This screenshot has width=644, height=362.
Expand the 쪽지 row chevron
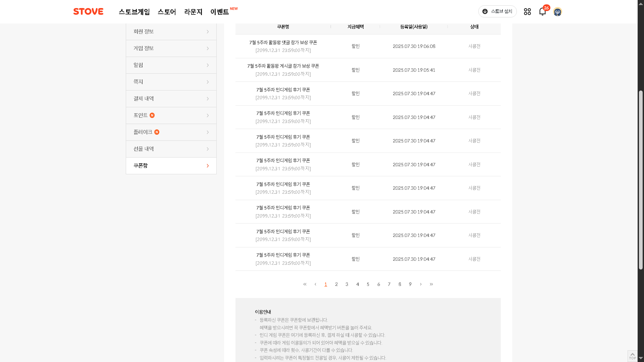point(208,82)
